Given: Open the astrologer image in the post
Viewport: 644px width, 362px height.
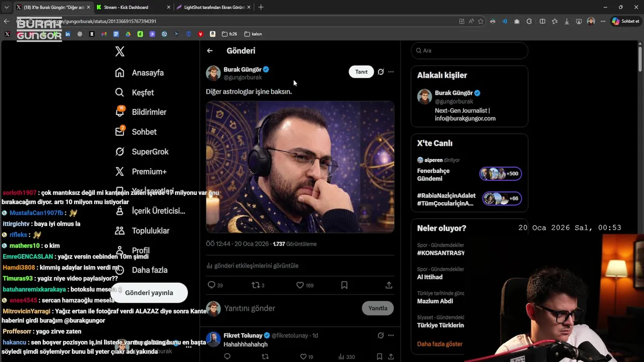Looking at the screenshot, I should point(300,167).
